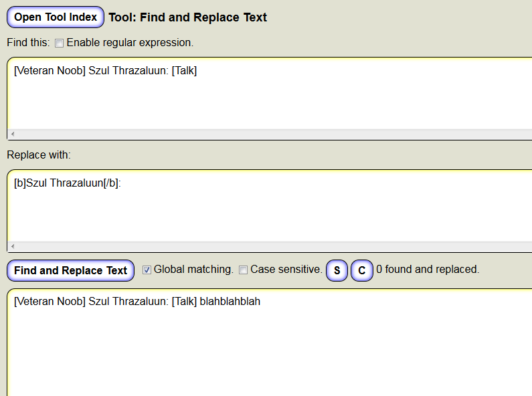The width and height of the screenshot is (532, 396).
Task: Click left arrow of Replace with box scrollbar
Action: coord(13,246)
